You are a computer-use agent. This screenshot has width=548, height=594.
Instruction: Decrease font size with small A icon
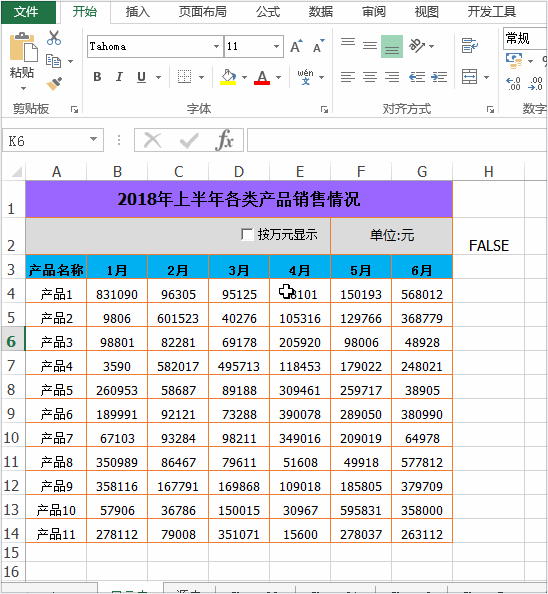point(319,46)
